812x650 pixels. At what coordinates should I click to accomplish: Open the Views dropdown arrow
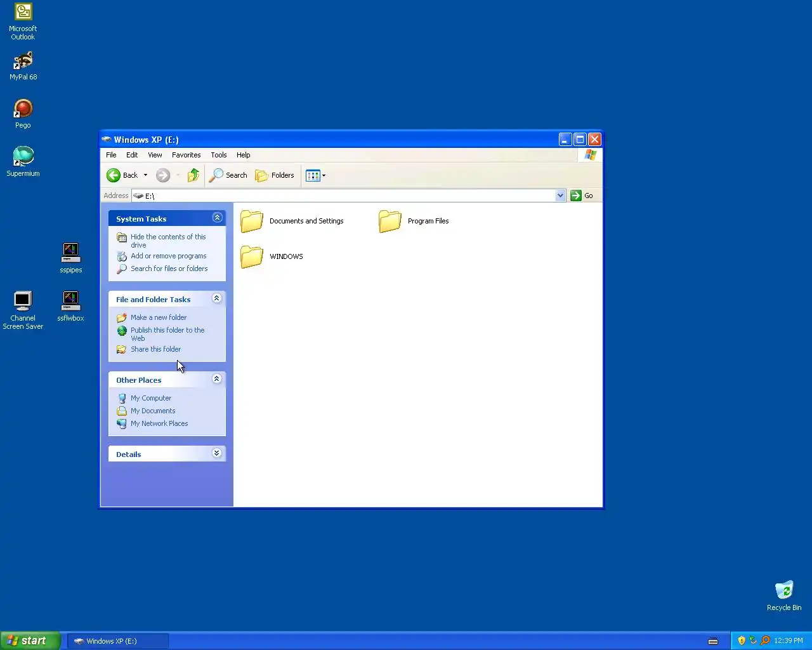tap(324, 175)
